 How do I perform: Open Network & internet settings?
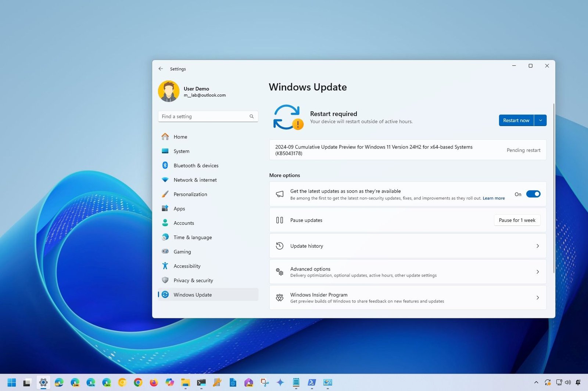click(x=208, y=180)
